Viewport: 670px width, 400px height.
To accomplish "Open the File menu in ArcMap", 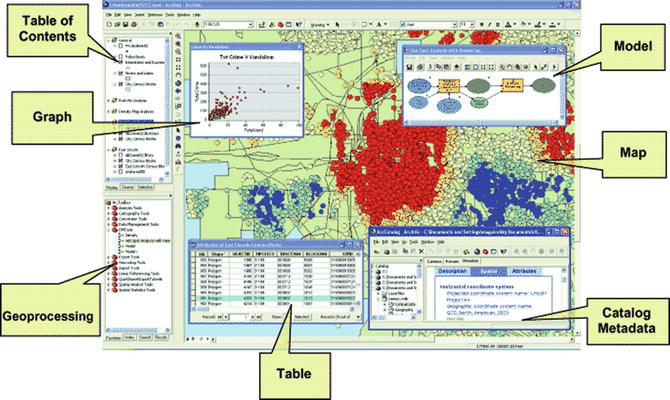I will pos(109,15).
